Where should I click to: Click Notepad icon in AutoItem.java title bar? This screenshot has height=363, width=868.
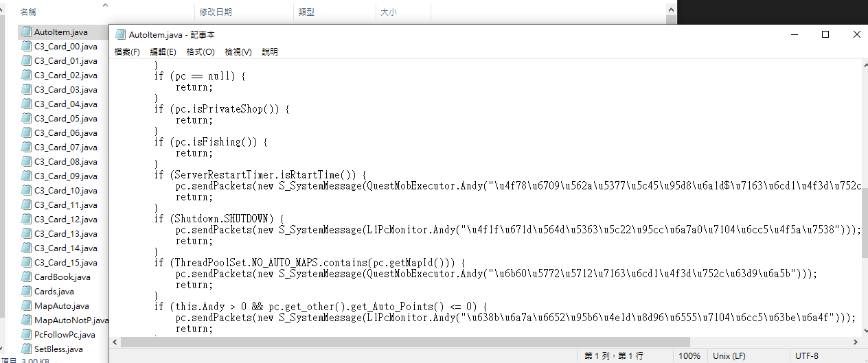coord(121,34)
